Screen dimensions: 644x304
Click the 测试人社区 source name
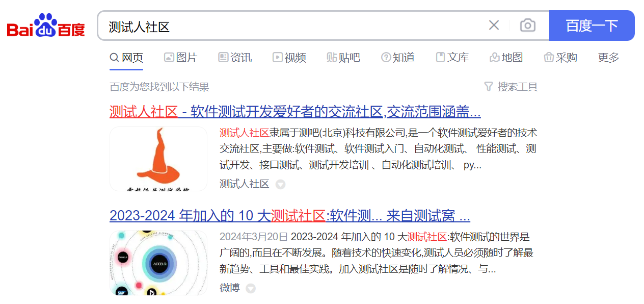[244, 184]
